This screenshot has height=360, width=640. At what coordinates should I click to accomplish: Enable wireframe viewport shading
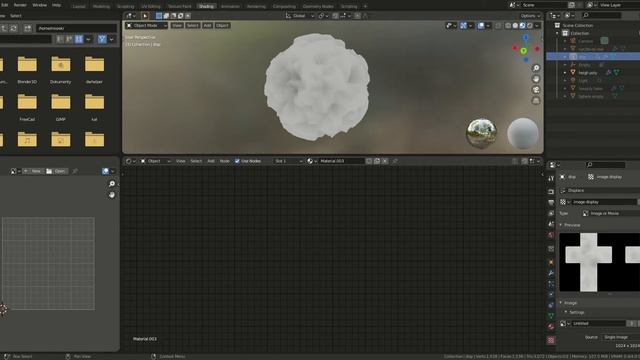click(x=508, y=25)
